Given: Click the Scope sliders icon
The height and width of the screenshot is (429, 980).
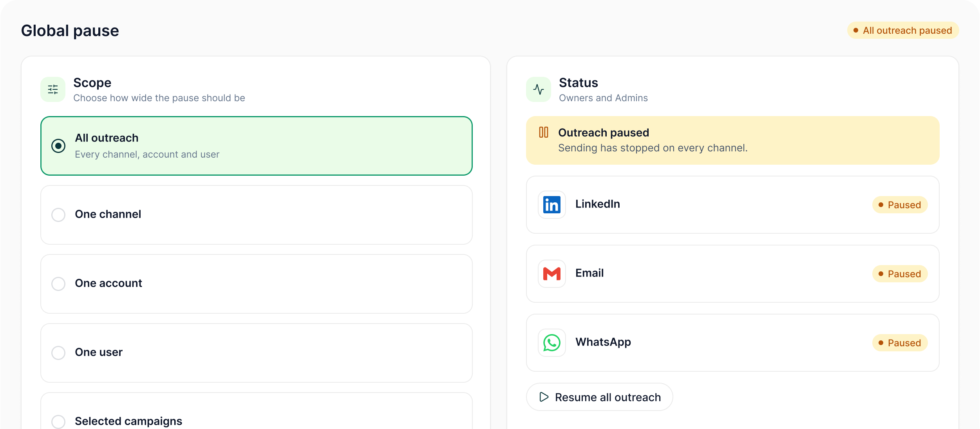Looking at the screenshot, I should pos(53,89).
